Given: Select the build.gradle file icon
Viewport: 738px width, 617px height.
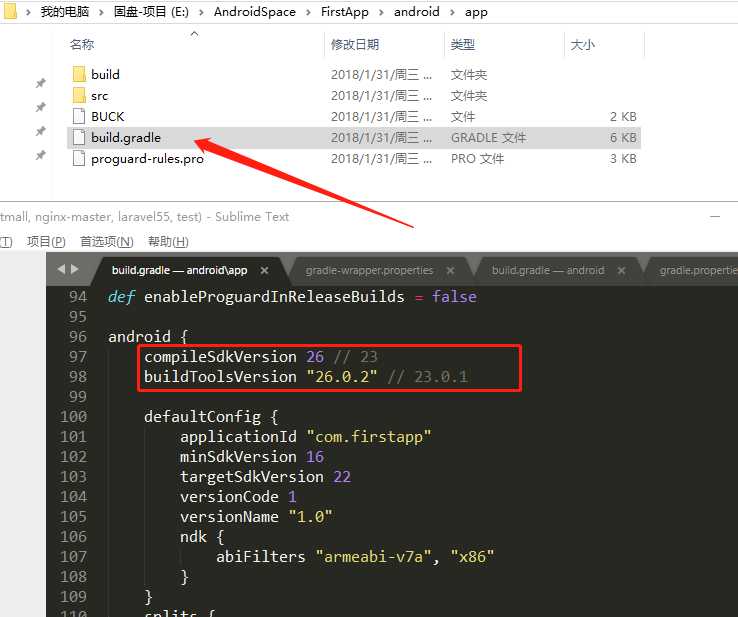Looking at the screenshot, I should click(x=79, y=137).
